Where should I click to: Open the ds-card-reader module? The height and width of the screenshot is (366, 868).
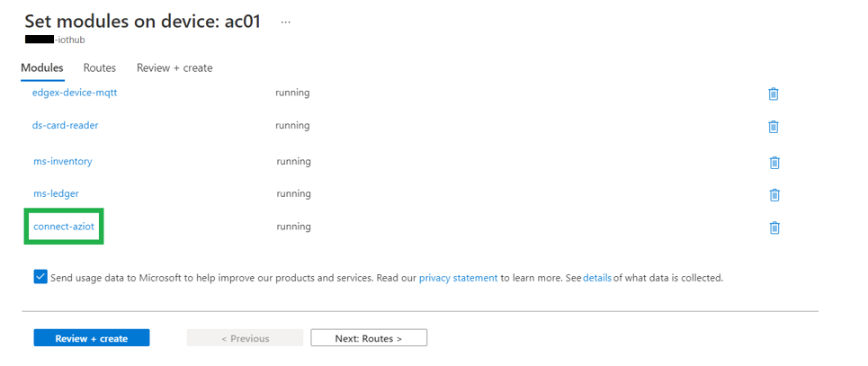tap(66, 125)
